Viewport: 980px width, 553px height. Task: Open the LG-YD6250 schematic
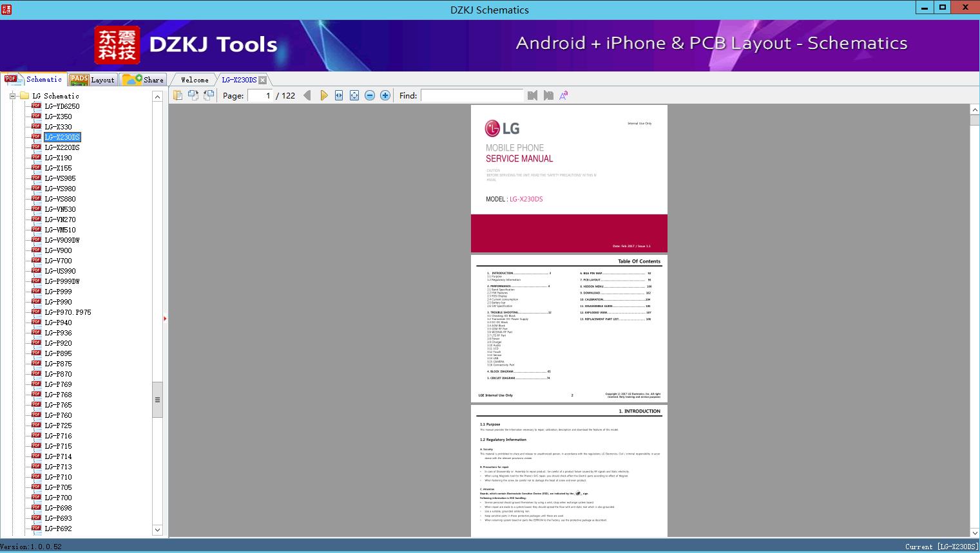tap(62, 106)
